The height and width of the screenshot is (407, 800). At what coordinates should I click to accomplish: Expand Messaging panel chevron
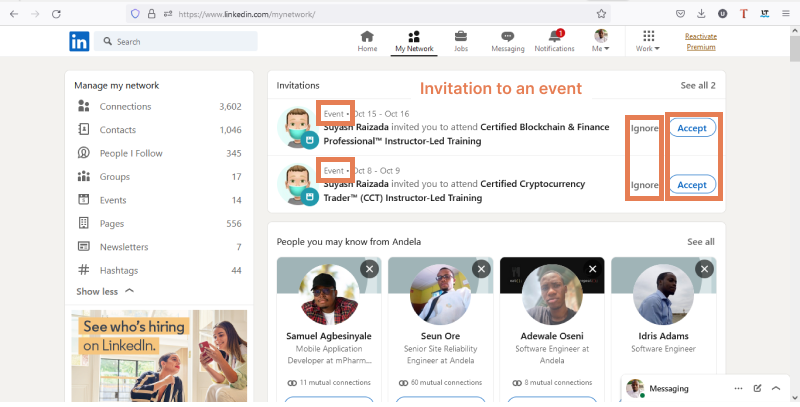[x=776, y=388]
